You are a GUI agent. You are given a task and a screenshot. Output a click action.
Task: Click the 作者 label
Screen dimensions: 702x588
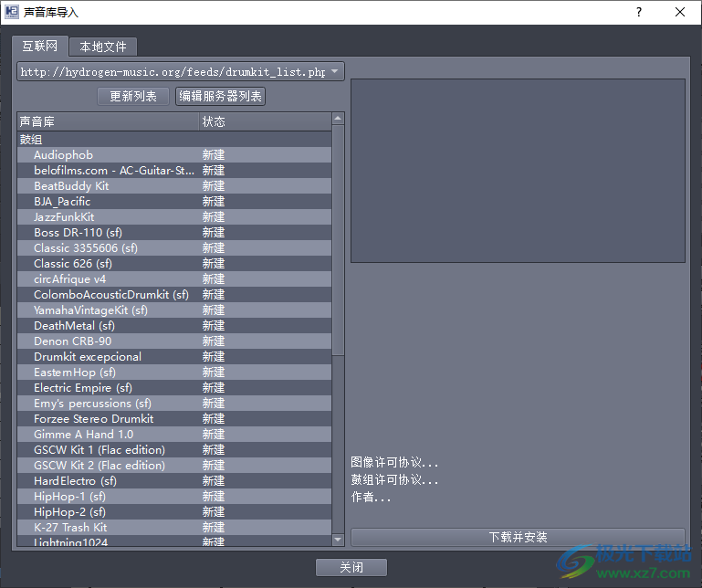pos(371,497)
